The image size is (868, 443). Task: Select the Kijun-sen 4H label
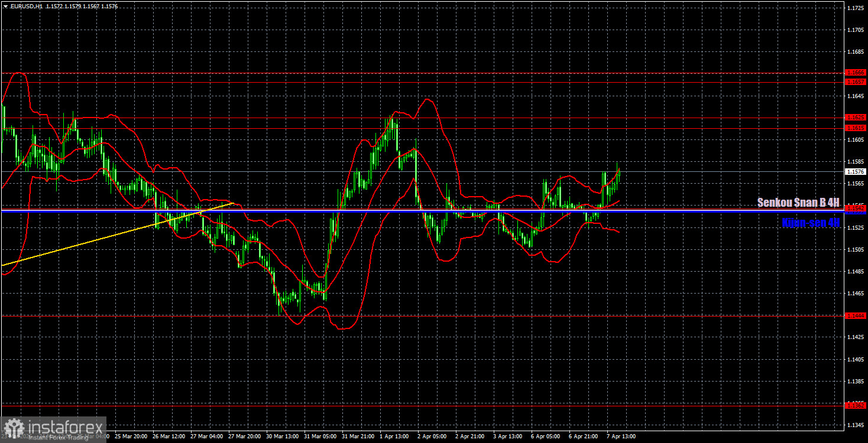click(811, 223)
